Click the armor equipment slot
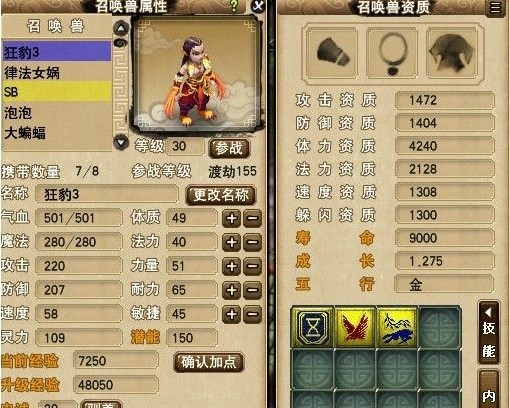Viewport: 510px width, 408px height. click(452, 53)
